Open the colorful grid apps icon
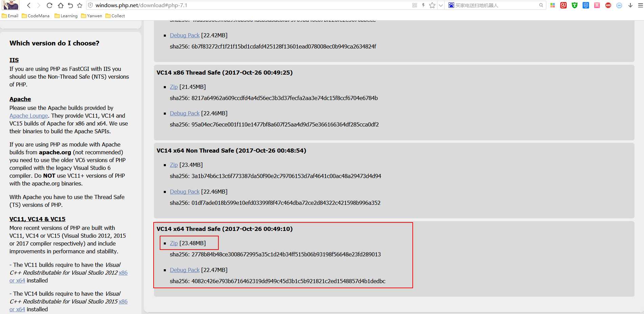644x314 pixels. click(553, 5)
